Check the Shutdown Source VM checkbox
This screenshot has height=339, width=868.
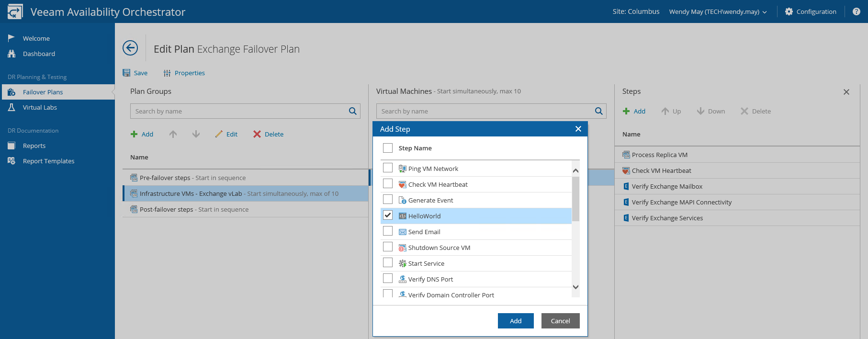(x=388, y=247)
